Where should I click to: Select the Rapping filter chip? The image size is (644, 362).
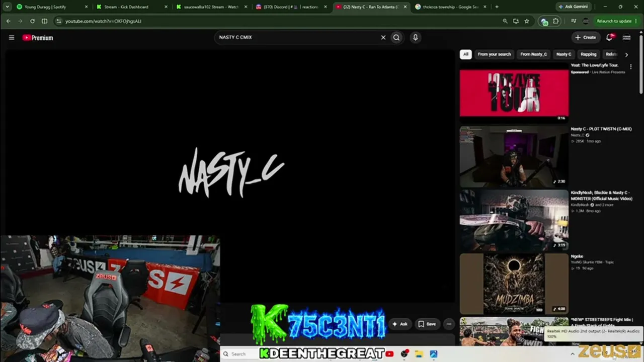point(588,54)
